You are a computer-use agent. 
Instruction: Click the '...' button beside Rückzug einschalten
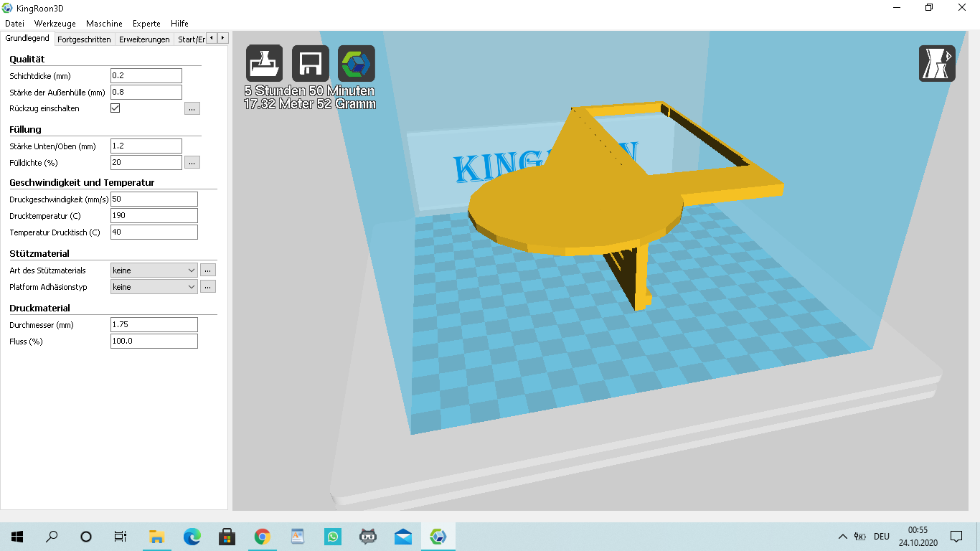click(x=192, y=109)
